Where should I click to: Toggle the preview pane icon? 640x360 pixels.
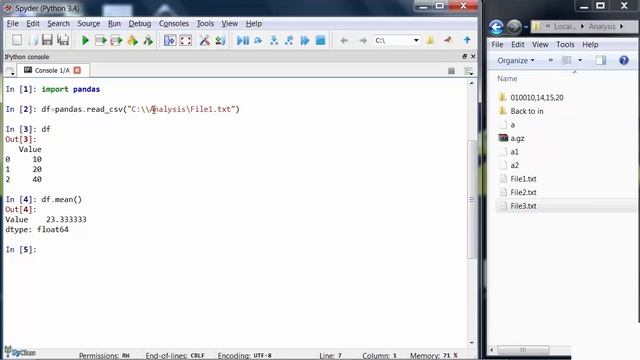pos(600,60)
